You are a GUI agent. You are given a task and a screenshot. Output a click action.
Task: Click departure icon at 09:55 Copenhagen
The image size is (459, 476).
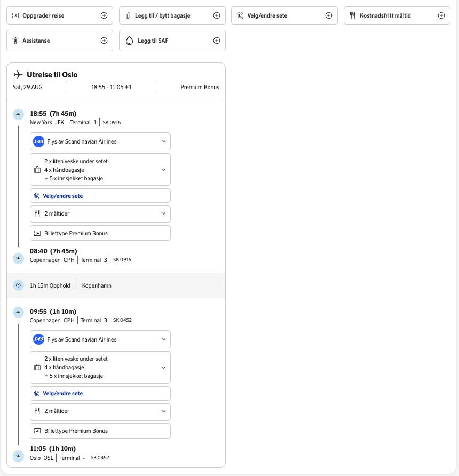[x=18, y=312]
